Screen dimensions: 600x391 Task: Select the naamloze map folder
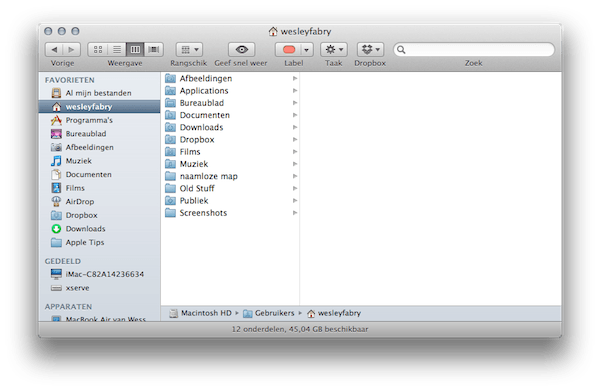(x=230, y=176)
